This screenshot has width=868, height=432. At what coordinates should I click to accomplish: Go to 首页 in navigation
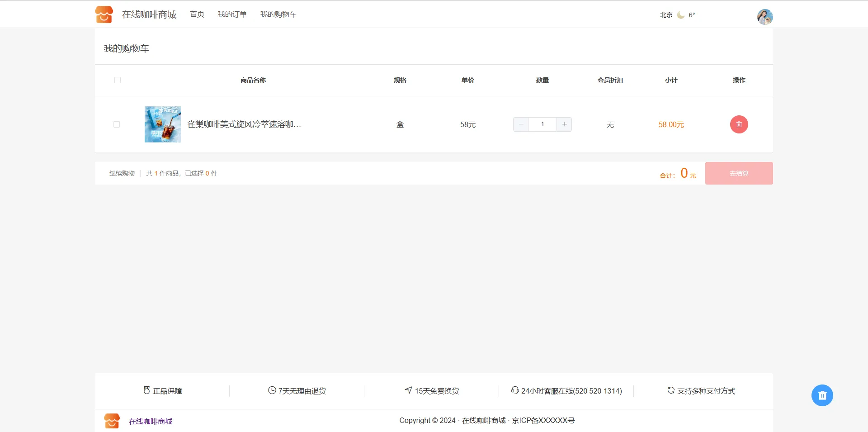pos(197,14)
